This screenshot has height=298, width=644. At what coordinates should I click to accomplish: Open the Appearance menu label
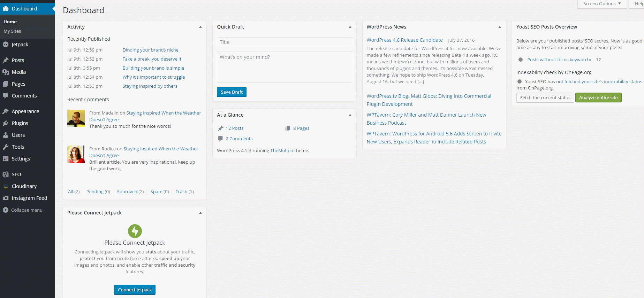tap(25, 111)
